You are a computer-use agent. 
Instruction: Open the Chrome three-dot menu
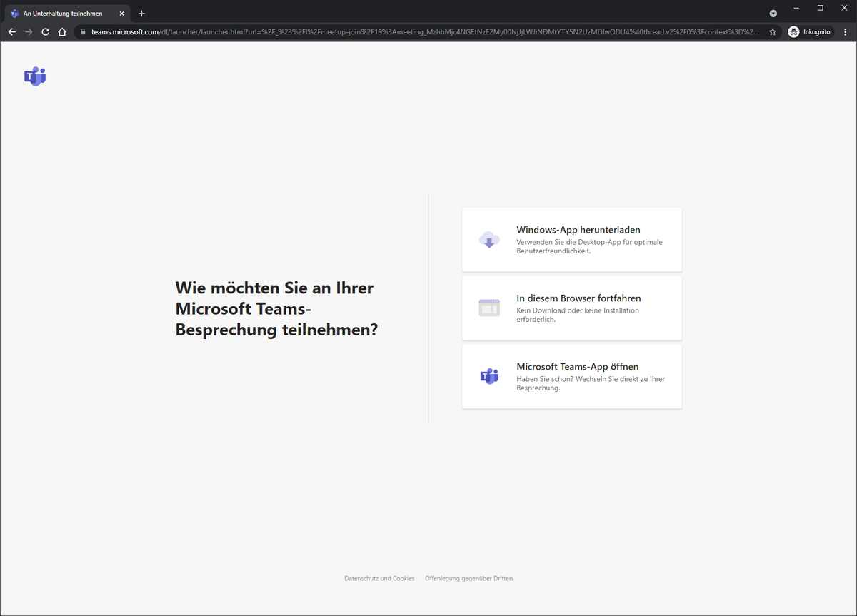pyautogui.click(x=846, y=32)
